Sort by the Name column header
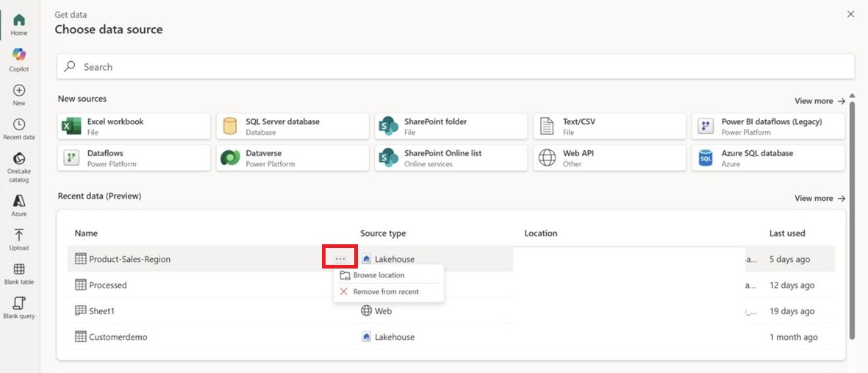 [86, 233]
